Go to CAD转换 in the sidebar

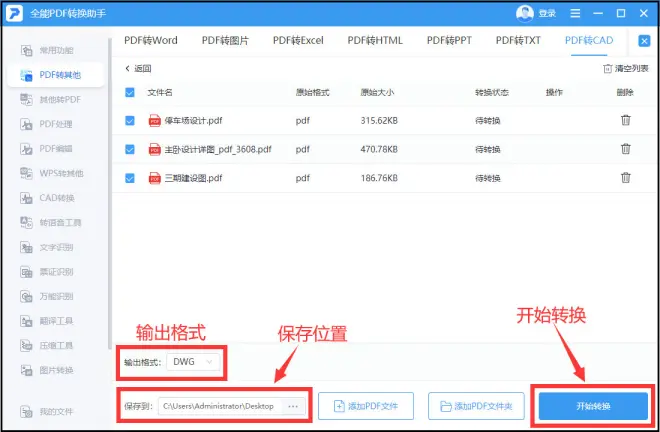click(x=48, y=198)
